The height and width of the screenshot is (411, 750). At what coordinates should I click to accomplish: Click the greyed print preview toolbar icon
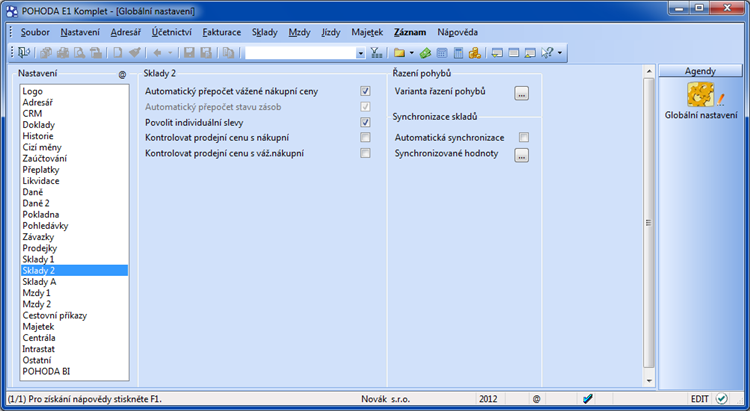[x=79, y=53]
